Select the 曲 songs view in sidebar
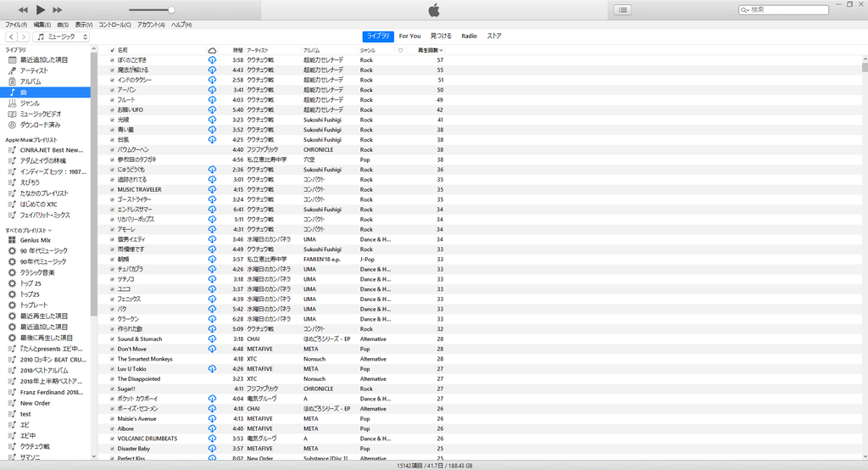 46,92
